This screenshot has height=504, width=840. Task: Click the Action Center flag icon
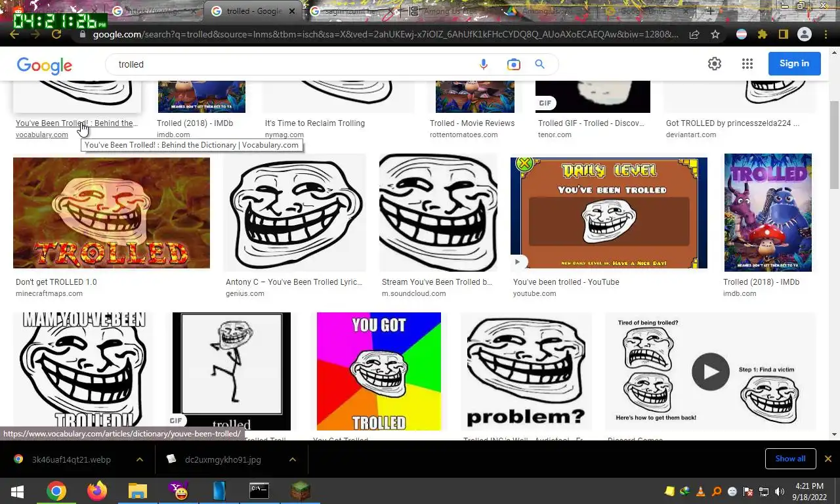(x=748, y=492)
